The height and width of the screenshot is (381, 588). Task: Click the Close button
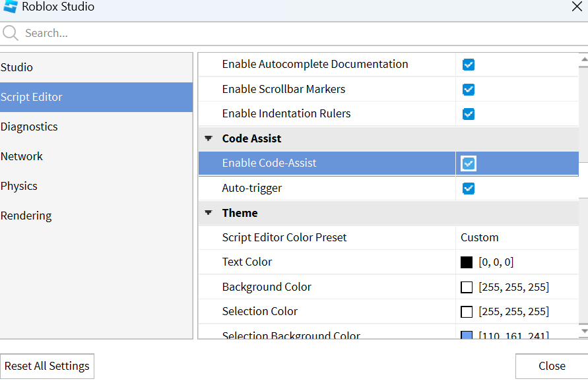click(x=551, y=366)
